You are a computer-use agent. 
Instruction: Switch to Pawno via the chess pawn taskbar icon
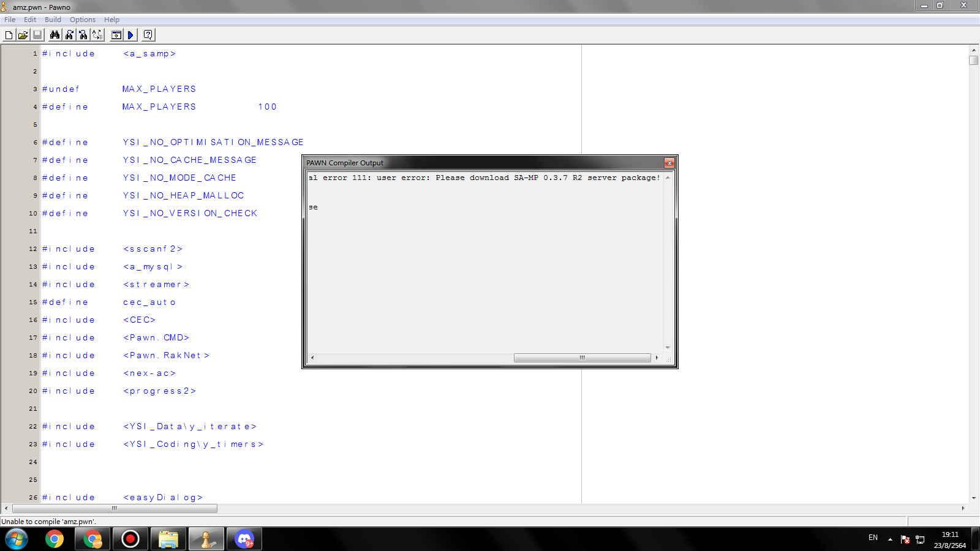[206, 539]
